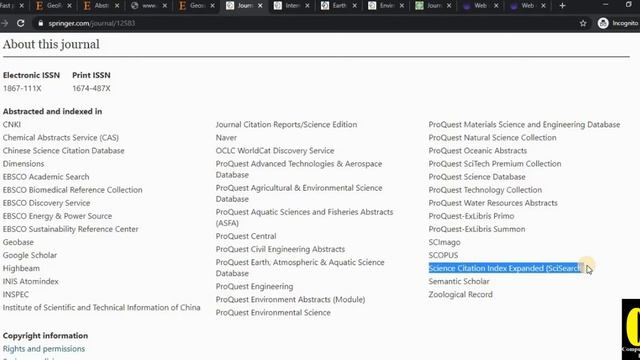Click ProQuest Oceanic Abstracts
The height and width of the screenshot is (360, 640).
coord(478,151)
